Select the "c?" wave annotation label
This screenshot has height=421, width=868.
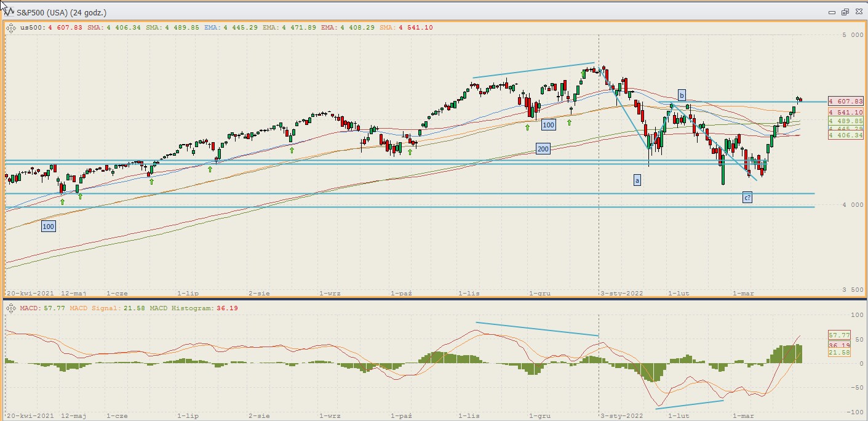pos(747,198)
